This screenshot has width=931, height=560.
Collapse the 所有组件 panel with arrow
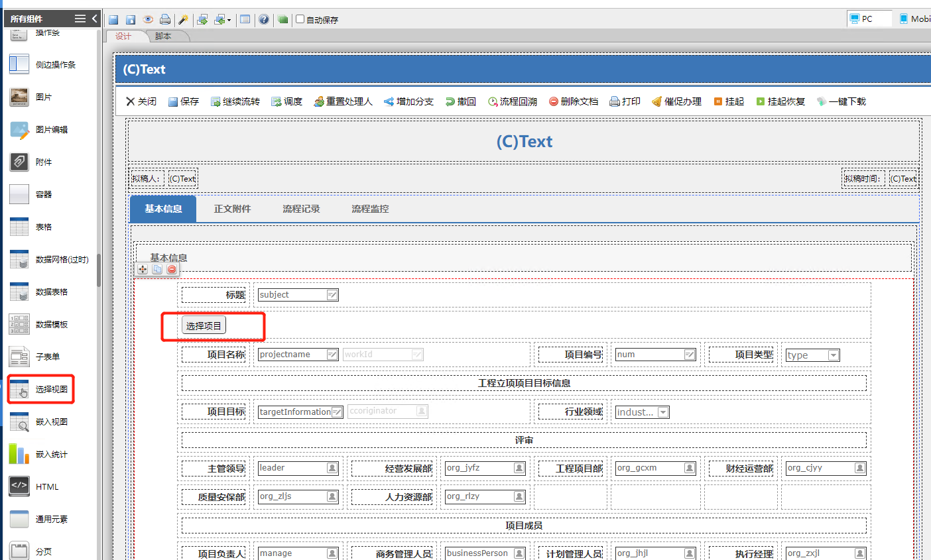95,19
